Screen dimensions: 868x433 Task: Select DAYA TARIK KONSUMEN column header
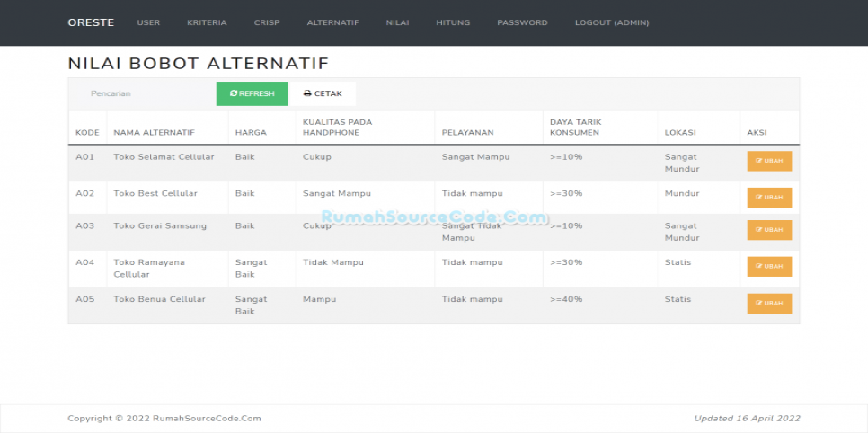(x=576, y=128)
